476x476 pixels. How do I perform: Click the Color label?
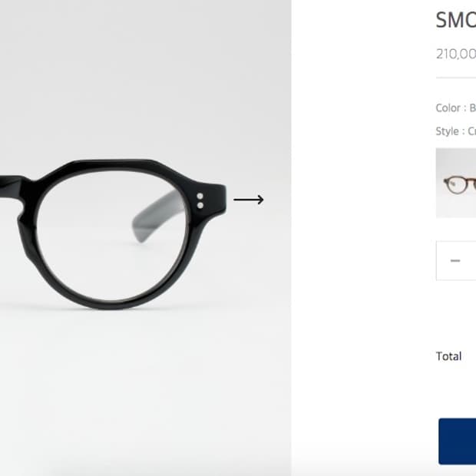[448, 107]
